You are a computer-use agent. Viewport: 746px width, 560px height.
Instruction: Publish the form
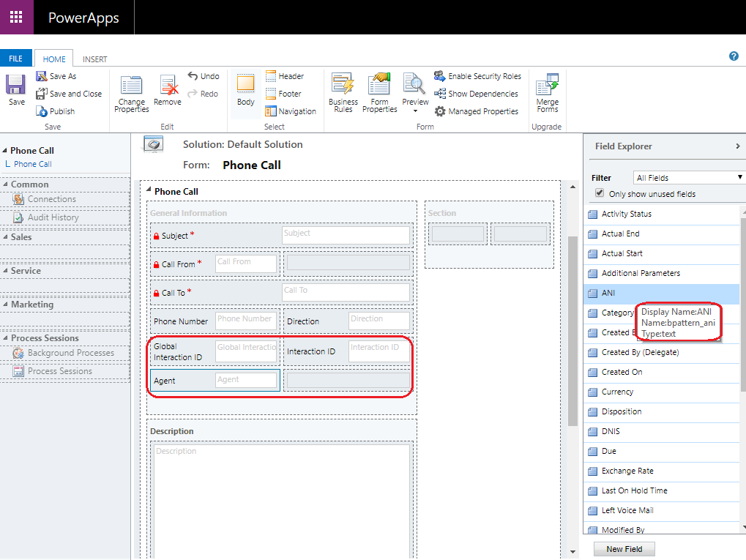tap(56, 111)
